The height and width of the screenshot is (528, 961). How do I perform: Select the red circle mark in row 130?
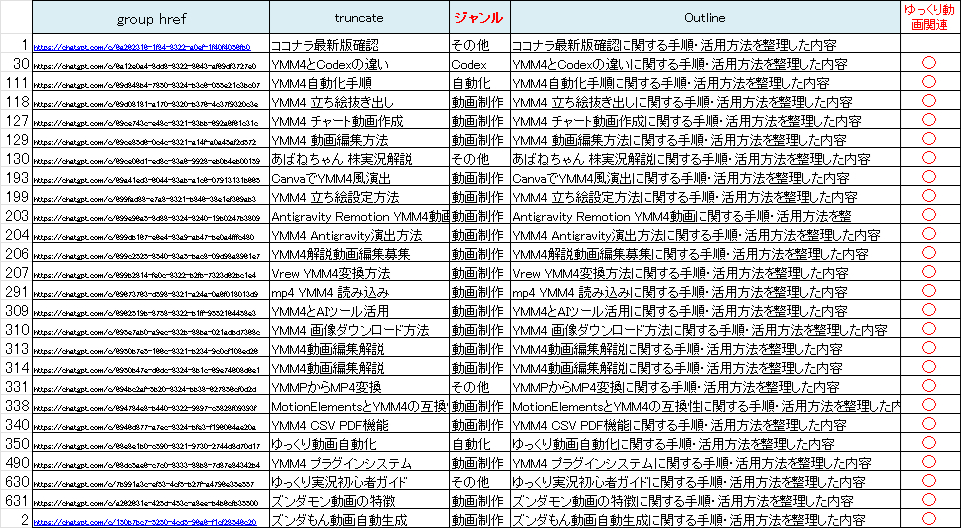point(930,157)
